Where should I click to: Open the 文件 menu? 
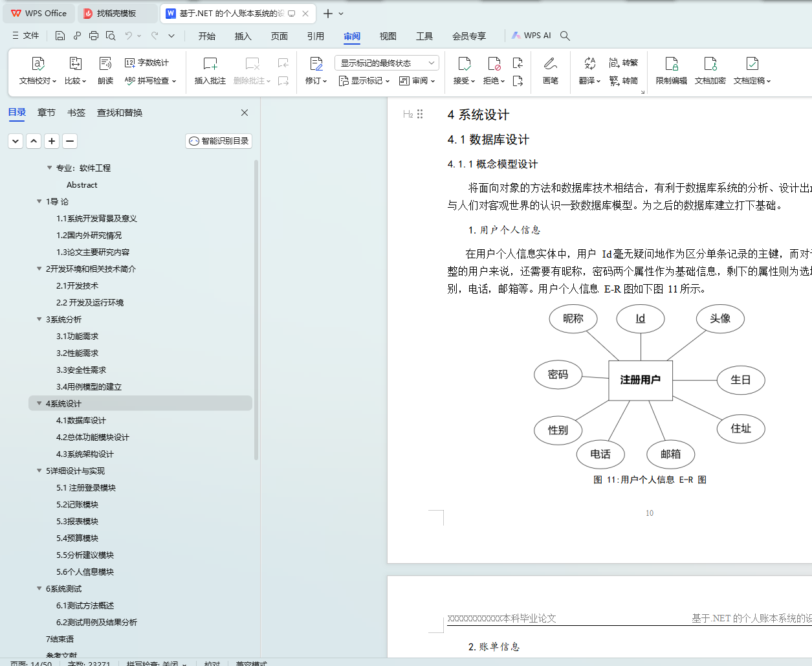pyautogui.click(x=25, y=36)
